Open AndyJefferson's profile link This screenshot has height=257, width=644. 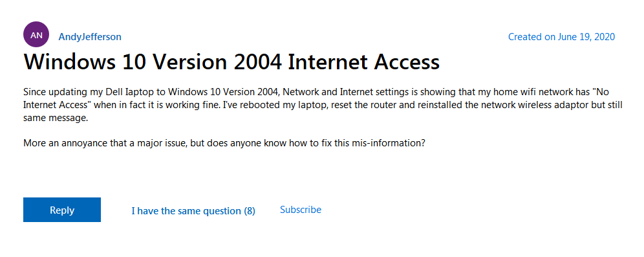pos(90,37)
